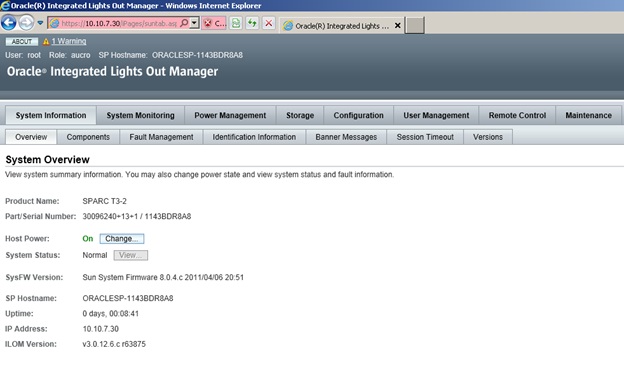The height and width of the screenshot is (369, 624).
Task: Click the browser Back arrow button
Action: [x=9, y=23]
